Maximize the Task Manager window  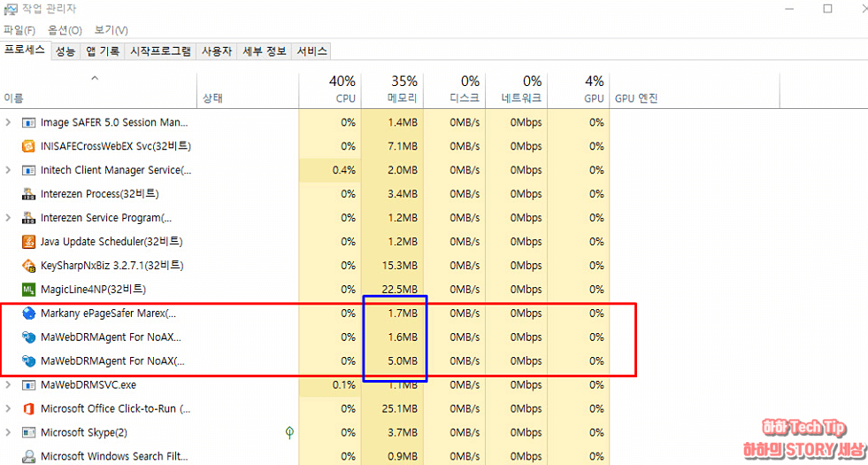point(827,8)
